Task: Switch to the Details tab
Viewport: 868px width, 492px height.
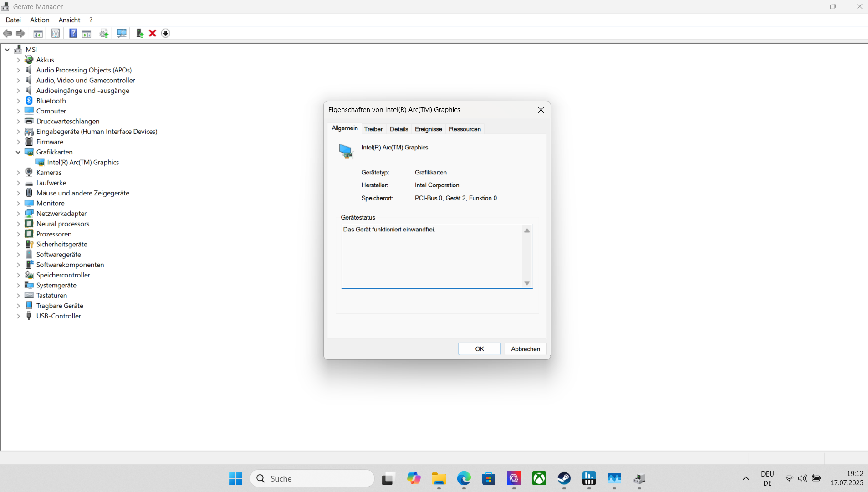Action: pyautogui.click(x=399, y=129)
